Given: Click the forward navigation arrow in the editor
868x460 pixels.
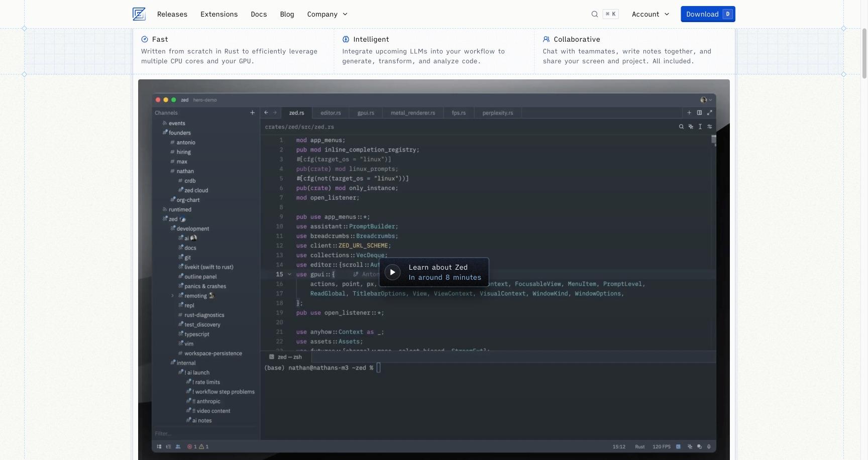Looking at the screenshot, I should pos(275,113).
